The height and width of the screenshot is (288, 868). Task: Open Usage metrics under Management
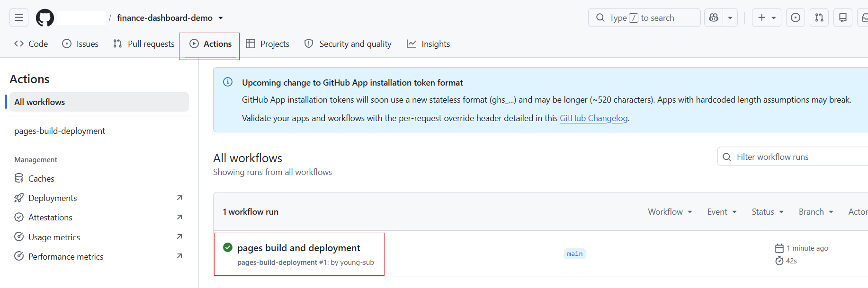click(x=99, y=237)
